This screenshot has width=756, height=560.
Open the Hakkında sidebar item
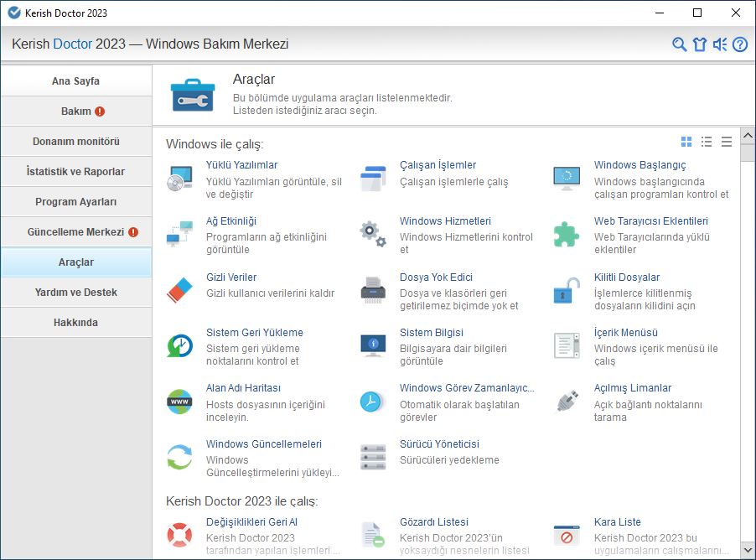click(x=76, y=323)
